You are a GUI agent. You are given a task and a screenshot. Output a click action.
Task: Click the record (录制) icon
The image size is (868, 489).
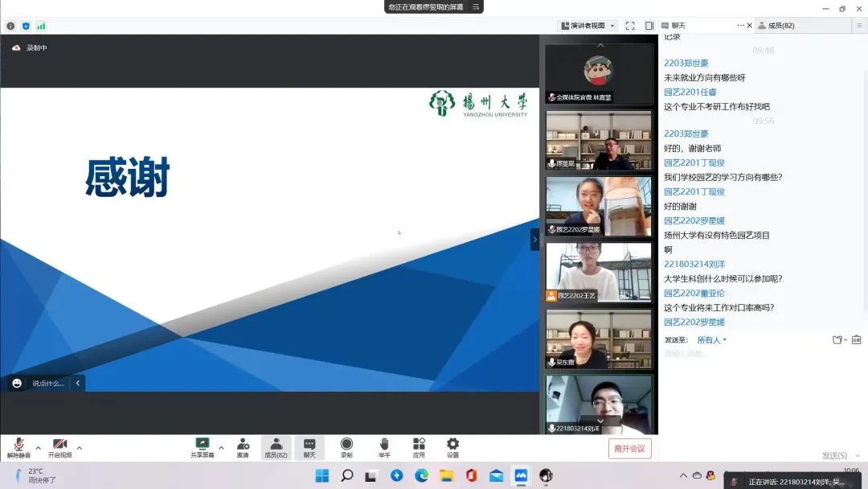[x=346, y=447]
